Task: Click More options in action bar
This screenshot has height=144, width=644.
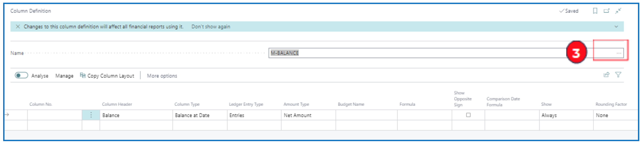Action: (x=162, y=76)
